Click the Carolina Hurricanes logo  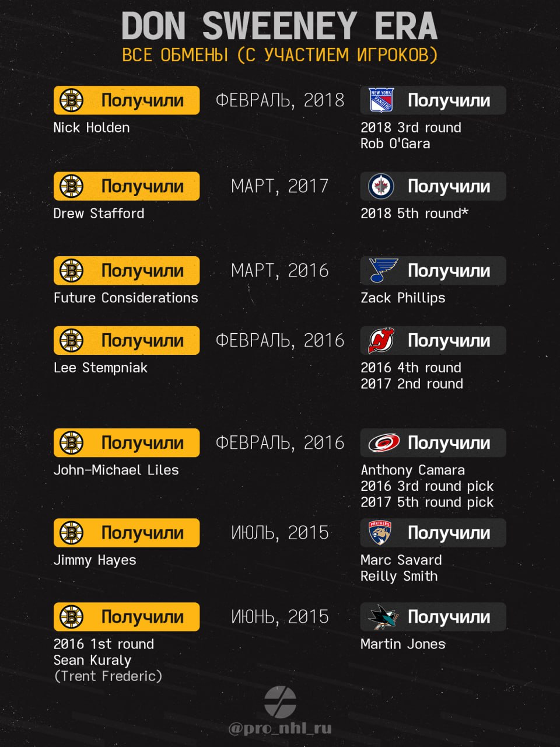click(x=384, y=443)
